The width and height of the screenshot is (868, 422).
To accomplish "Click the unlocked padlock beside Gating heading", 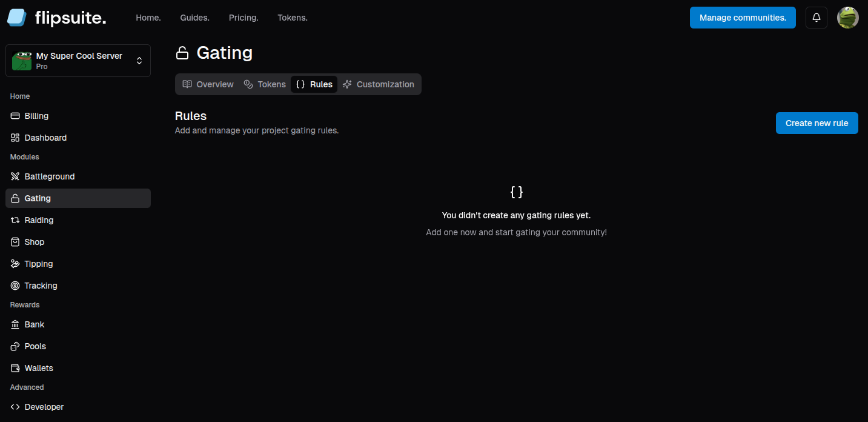I will [182, 53].
